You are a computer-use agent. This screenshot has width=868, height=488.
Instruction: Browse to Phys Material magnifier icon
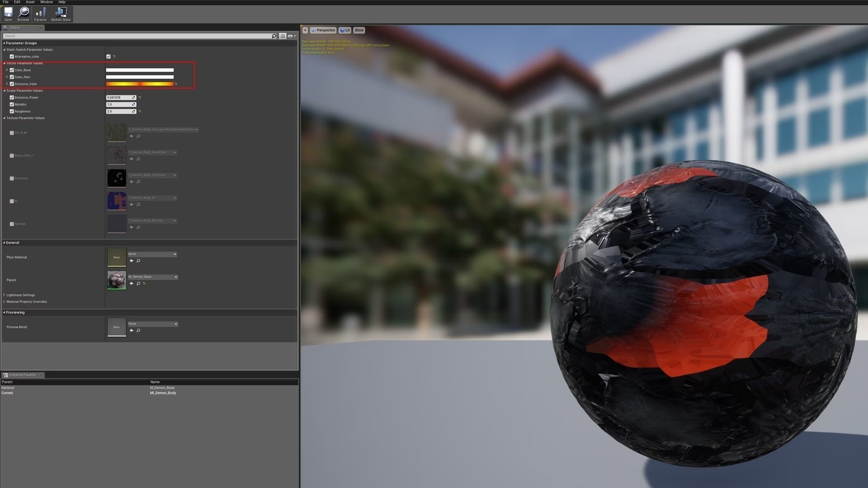coord(138,261)
